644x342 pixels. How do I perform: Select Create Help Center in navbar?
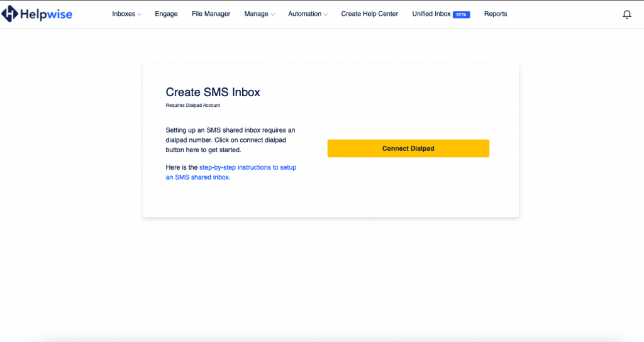click(x=369, y=14)
